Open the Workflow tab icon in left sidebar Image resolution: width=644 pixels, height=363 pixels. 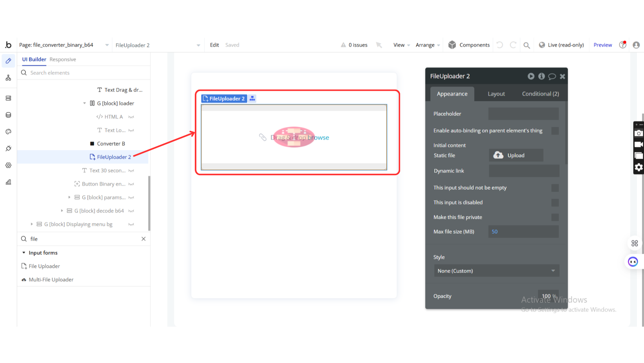pos(8,78)
